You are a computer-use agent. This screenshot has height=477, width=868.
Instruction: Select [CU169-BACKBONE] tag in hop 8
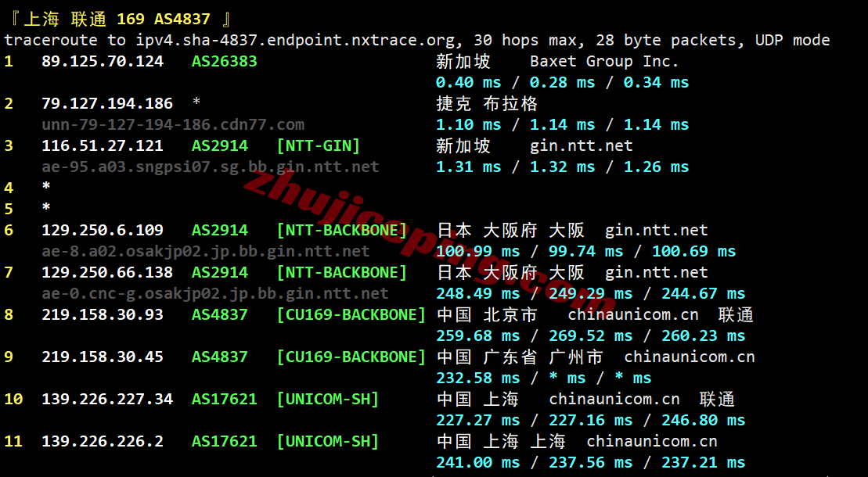[351, 314]
